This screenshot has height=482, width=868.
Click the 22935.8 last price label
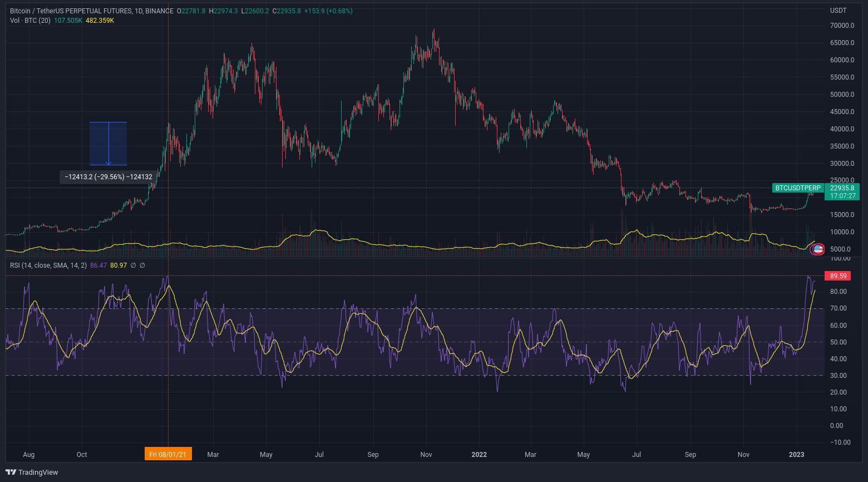click(x=842, y=188)
